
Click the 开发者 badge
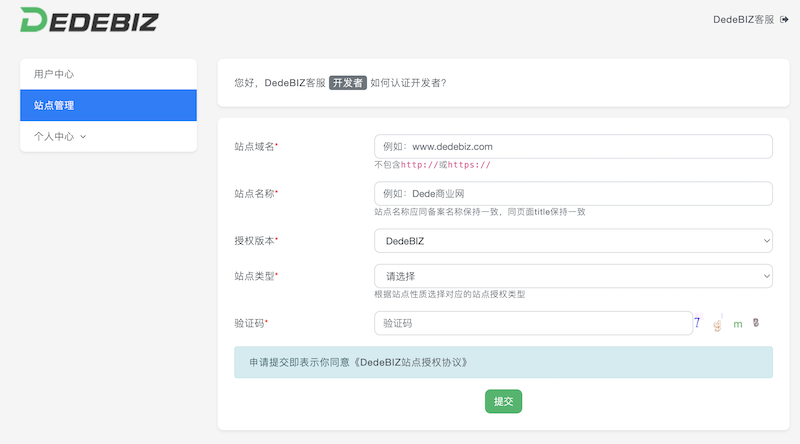click(347, 83)
